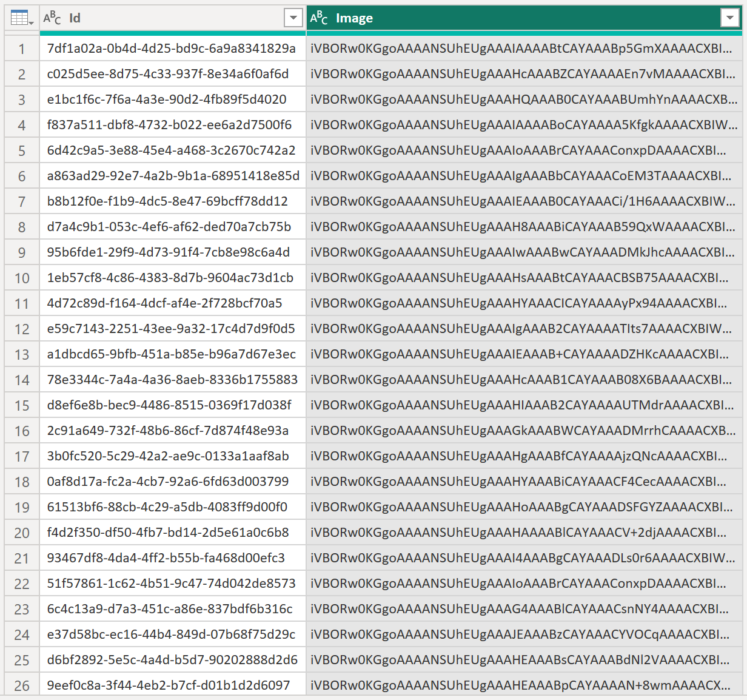Select row number 13
The image size is (747, 700).
pyautogui.click(x=22, y=354)
